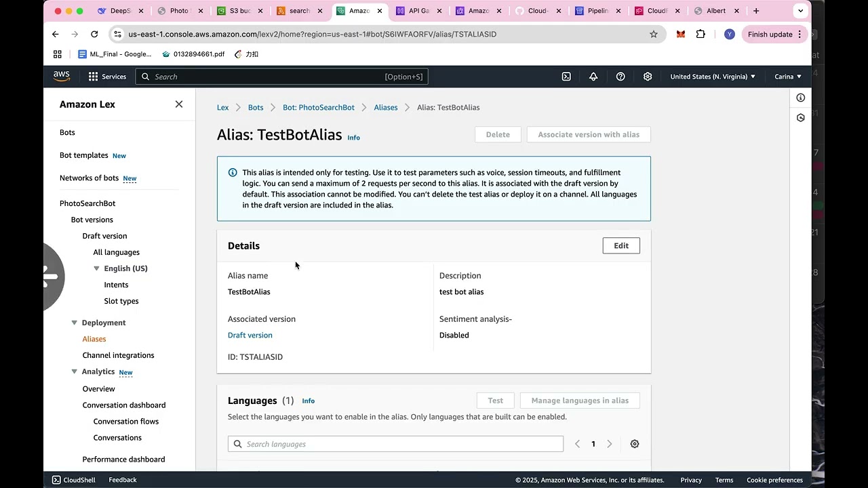Open languages table preferences gear
Viewport: 868px width, 488px height.
pyautogui.click(x=635, y=444)
